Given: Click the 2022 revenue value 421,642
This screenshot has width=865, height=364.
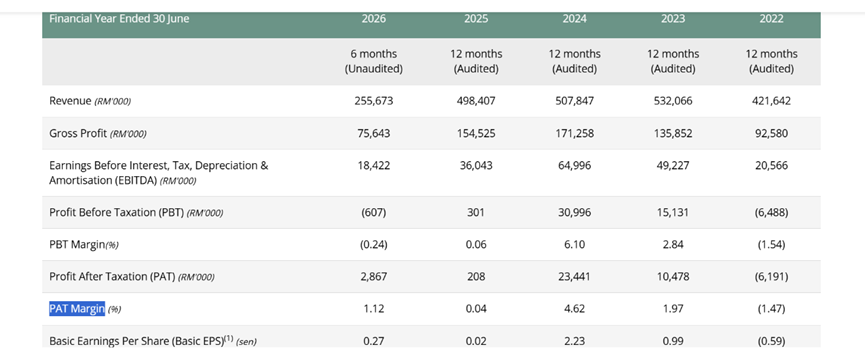Looking at the screenshot, I should pos(771,101).
